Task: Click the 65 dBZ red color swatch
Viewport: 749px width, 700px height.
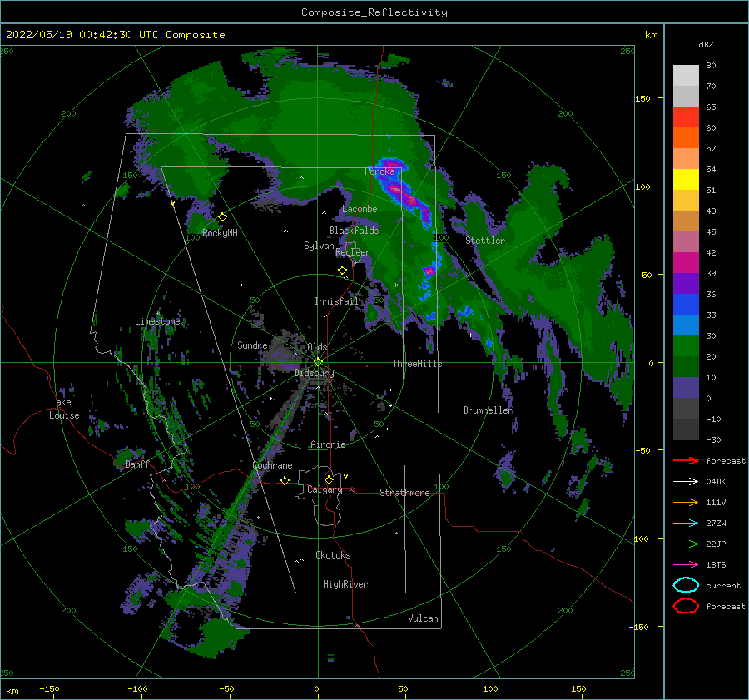Action: pyautogui.click(x=686, y=117)
